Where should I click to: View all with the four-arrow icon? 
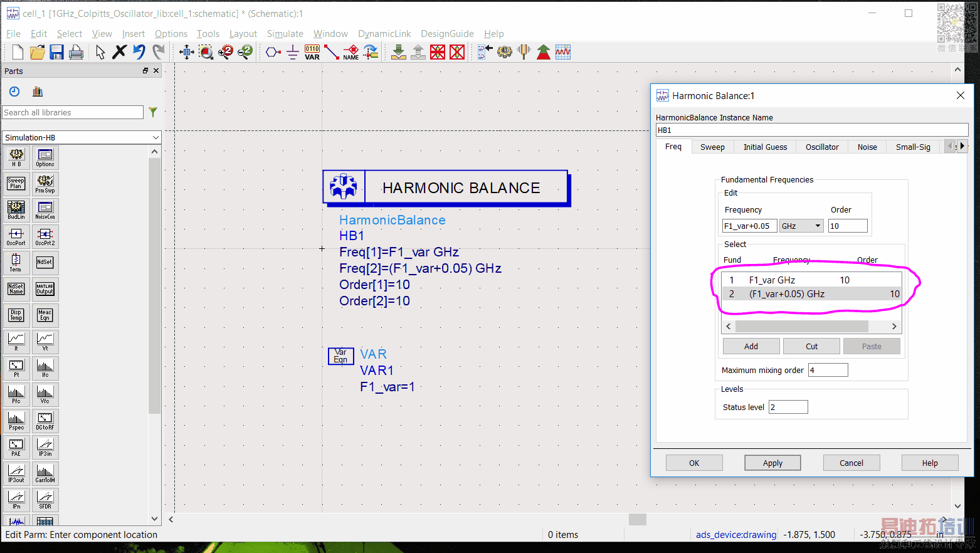click(186, 52)
